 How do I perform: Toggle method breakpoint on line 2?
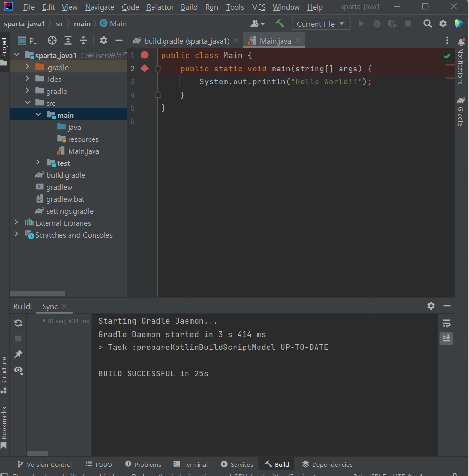click(145, 69)
